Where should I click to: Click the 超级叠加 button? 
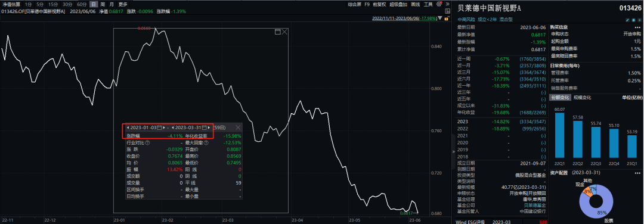(398, 5)
